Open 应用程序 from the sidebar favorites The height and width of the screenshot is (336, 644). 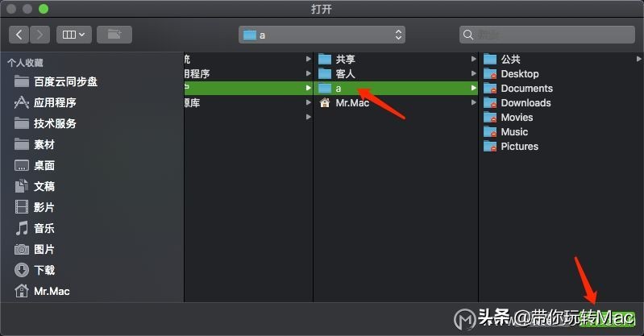[55, 102]
